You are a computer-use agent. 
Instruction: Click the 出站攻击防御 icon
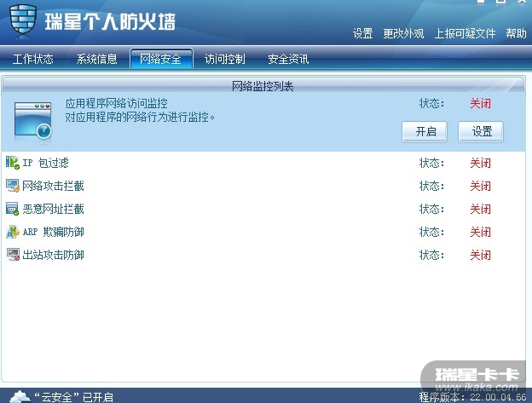(13, 255)
